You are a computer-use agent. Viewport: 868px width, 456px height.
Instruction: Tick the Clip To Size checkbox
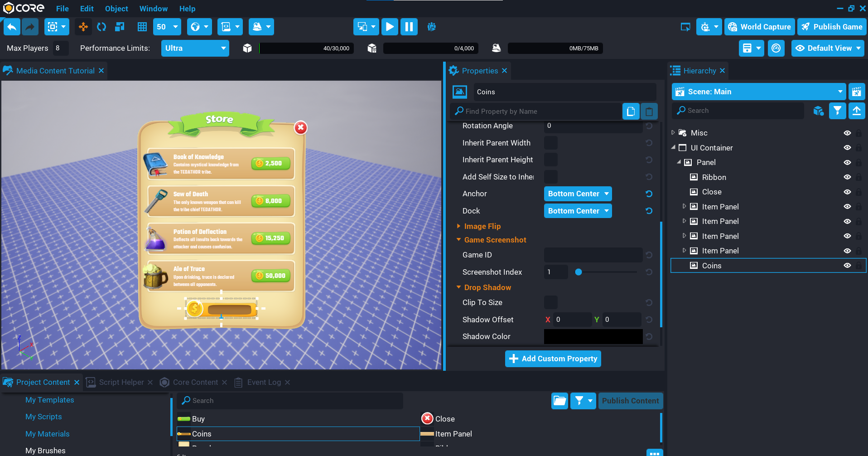coord(550,302)
